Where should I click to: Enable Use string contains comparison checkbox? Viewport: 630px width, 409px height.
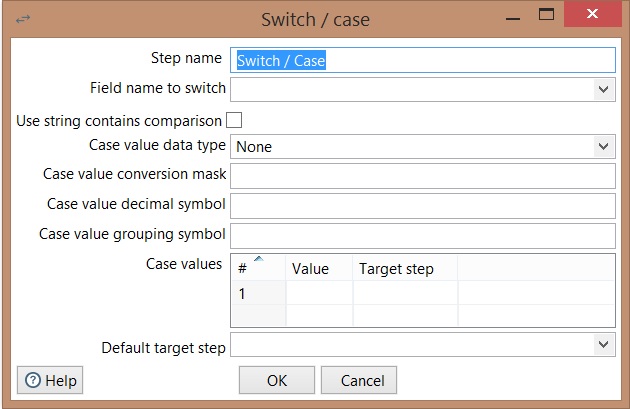234,120
